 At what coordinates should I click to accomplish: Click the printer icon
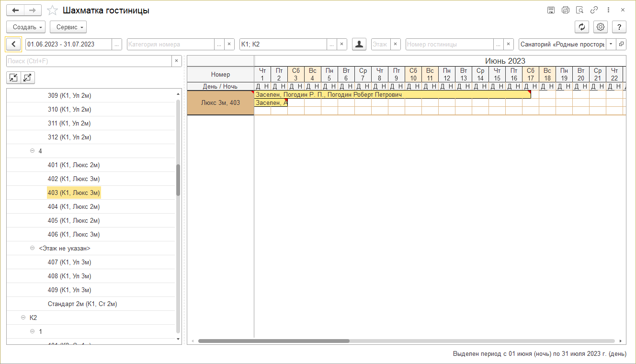point(565,10)
